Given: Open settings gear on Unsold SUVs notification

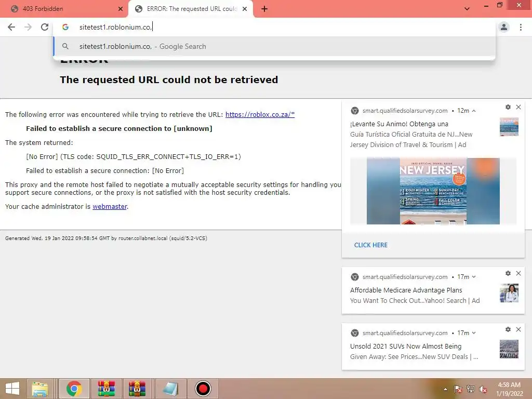Looking at the screenshot, I should [508, 329].
